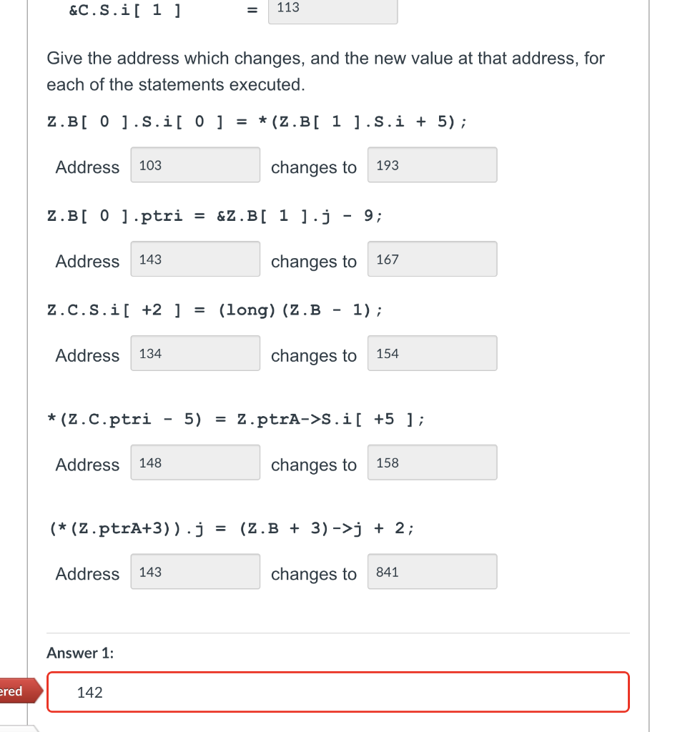Click the changes to label beside 193
700x732 pixels.
click(313, 167)
